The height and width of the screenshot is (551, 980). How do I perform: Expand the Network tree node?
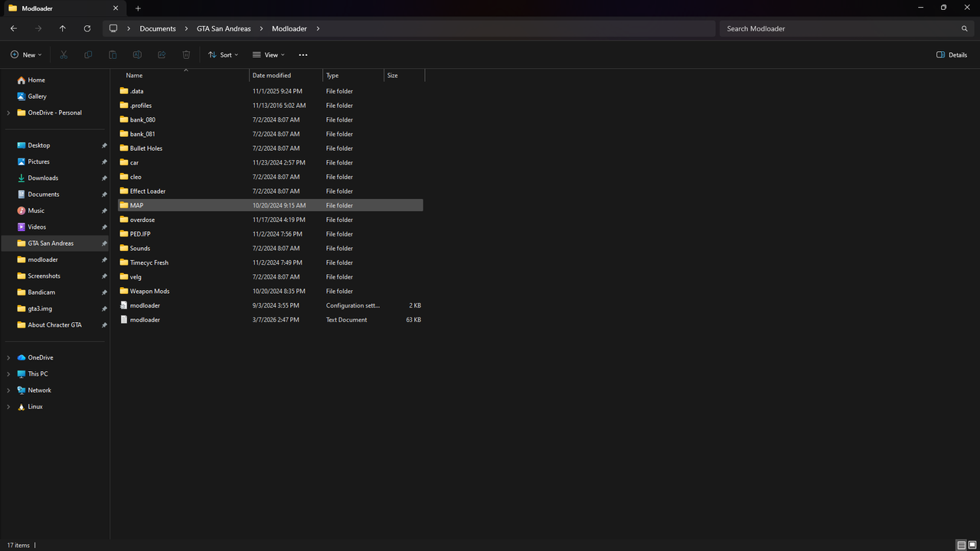point(8,390)
